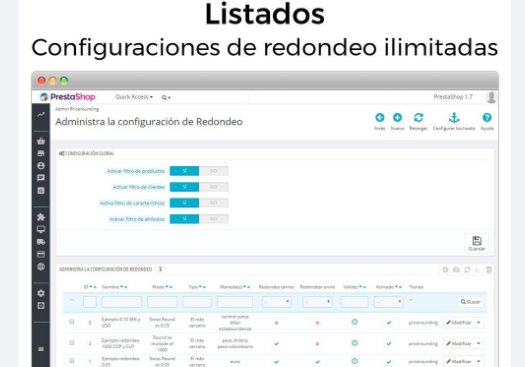Set Activar filtro de clientes to NO
525x367 pixels.
tap(214, 187)
